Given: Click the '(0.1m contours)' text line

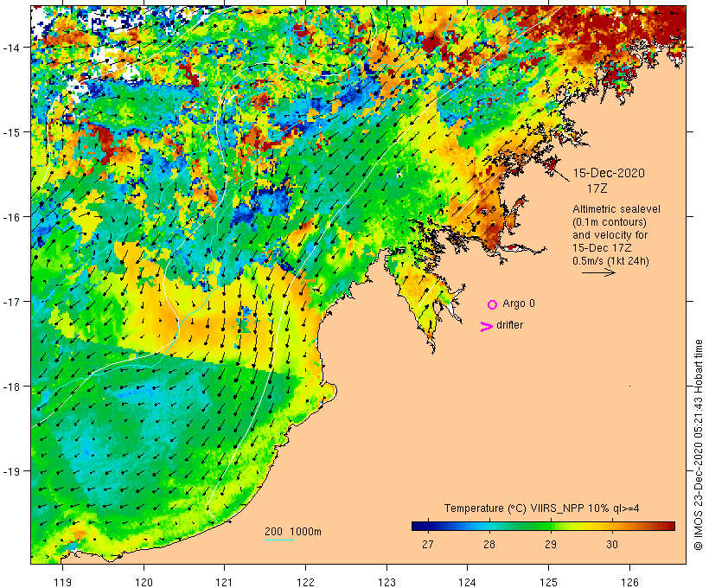Looking at the screenshot, I should [610, 222].
